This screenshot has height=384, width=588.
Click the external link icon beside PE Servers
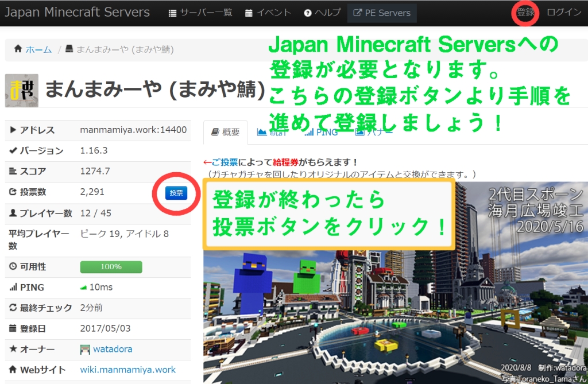click(357, 13)
